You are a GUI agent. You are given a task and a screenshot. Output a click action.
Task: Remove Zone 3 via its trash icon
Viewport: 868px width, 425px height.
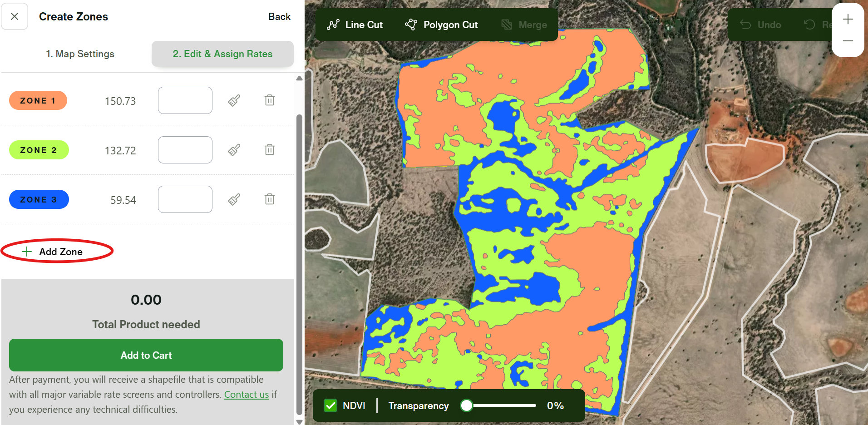coord(270,199)
